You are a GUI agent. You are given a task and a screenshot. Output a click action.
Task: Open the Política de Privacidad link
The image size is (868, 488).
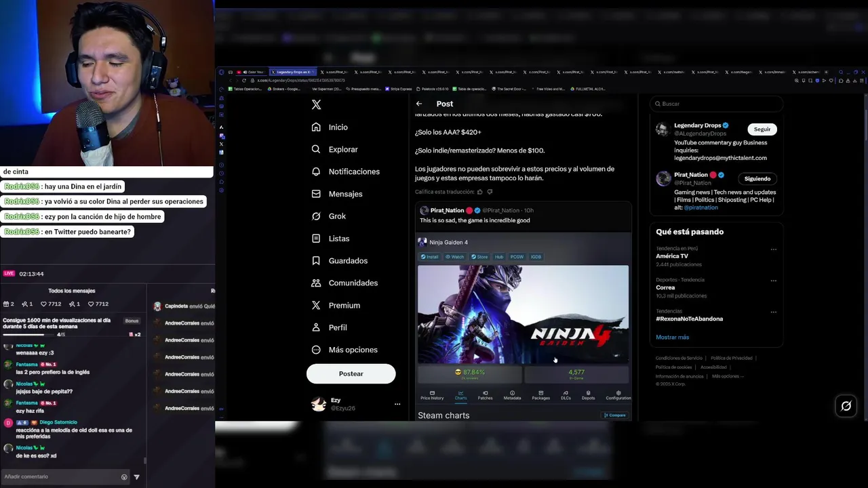point(731,358)
